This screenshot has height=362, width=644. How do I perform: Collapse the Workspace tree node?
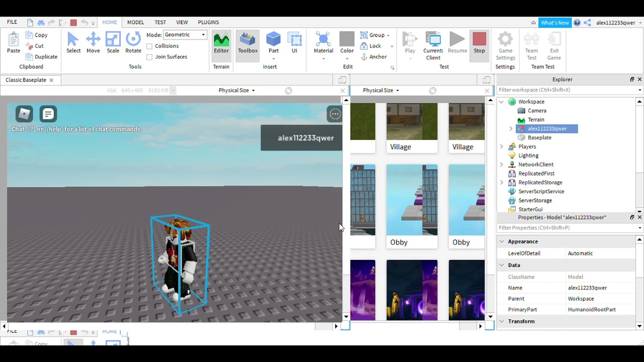point(502,102)
